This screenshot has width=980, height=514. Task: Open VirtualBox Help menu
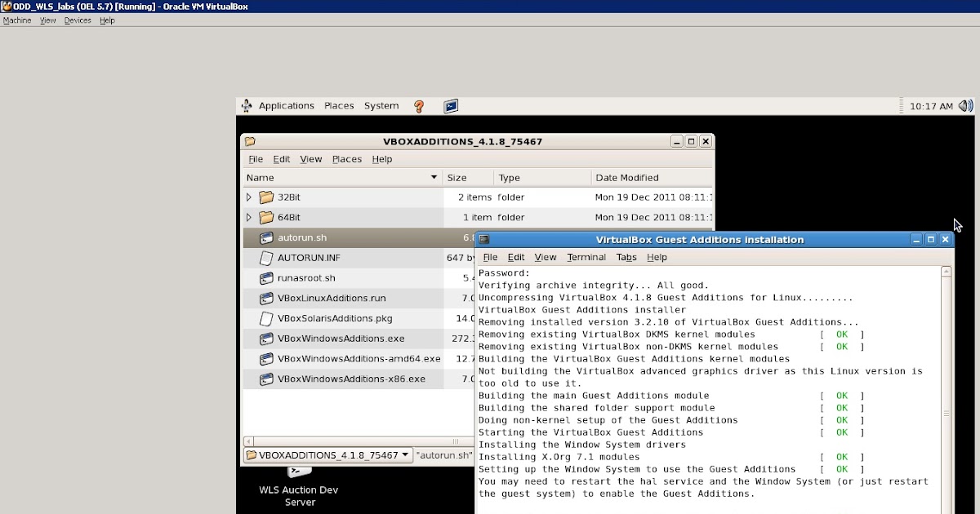(x=107, y=20)
